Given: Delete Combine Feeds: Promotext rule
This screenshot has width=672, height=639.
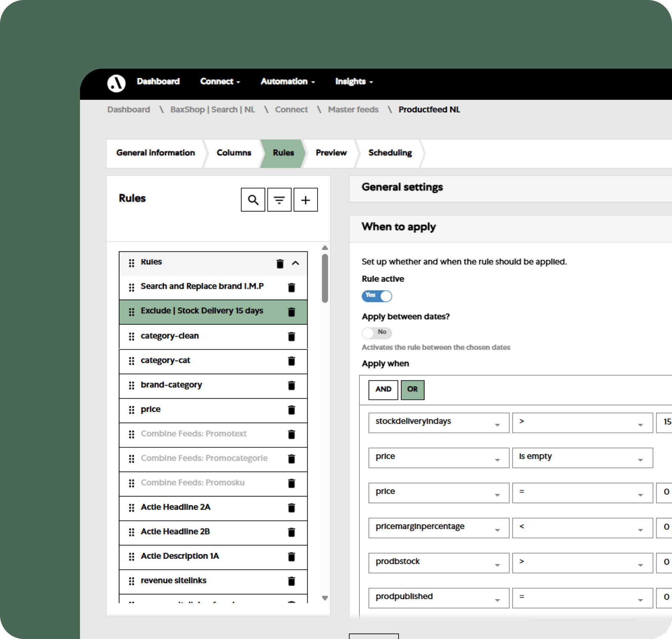Looking at the screenshot, I should [291, 435].
